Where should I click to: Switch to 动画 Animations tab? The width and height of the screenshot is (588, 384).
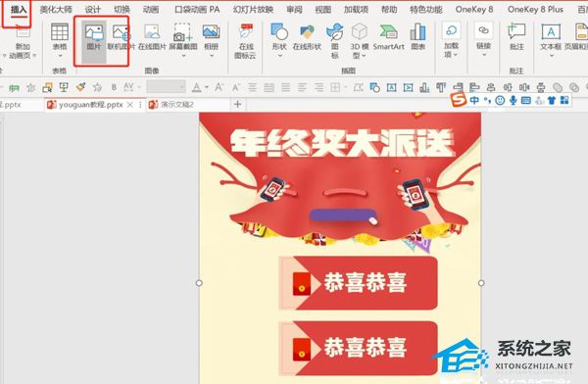click(x=151, y=10)
